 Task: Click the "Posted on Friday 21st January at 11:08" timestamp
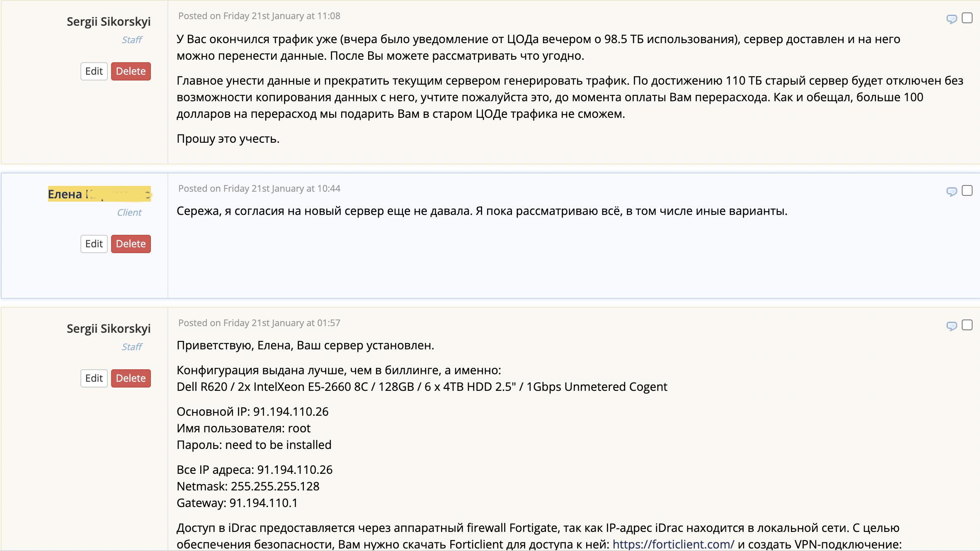pyautogui.click(x=259, y=16)
